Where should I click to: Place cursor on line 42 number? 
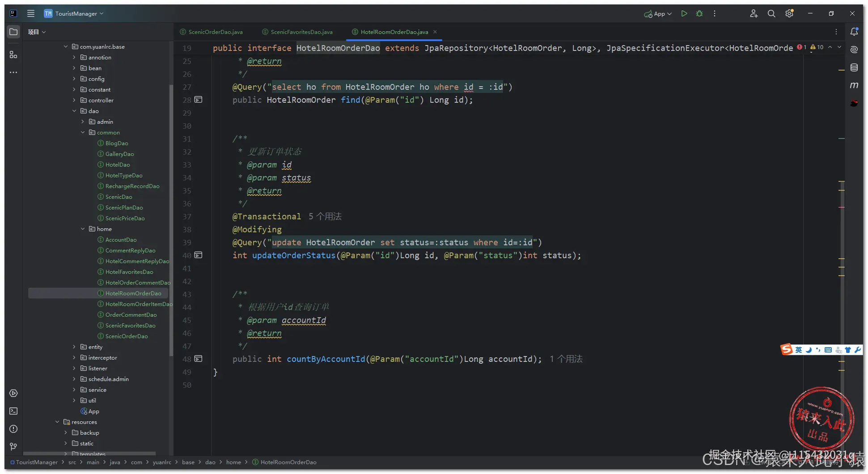186,281
